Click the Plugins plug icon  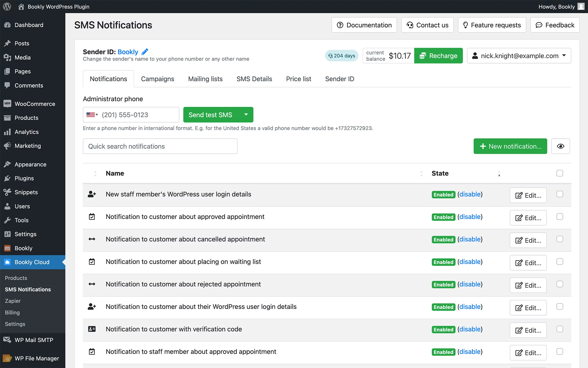pyautogui.click(x=7, y=178)
